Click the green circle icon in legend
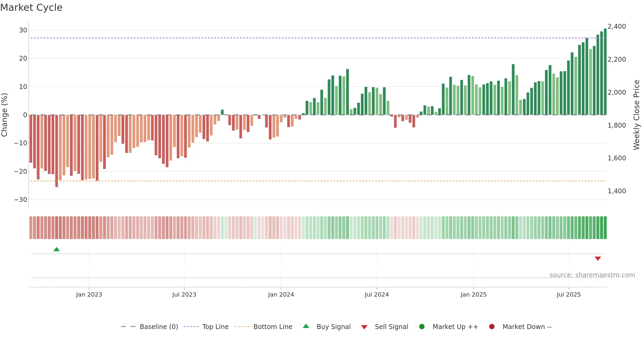 click(x=422, y=327)
